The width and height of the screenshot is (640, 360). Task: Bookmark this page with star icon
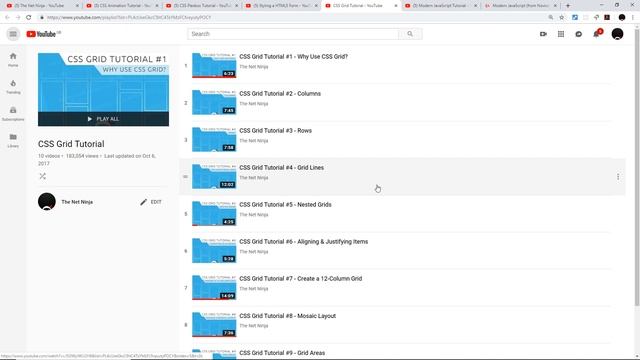click(x=562, y=18)
